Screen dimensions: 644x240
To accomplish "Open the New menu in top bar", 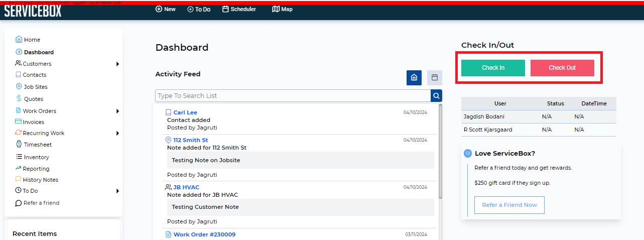I will pyautogui.click(x=166, y=9).
